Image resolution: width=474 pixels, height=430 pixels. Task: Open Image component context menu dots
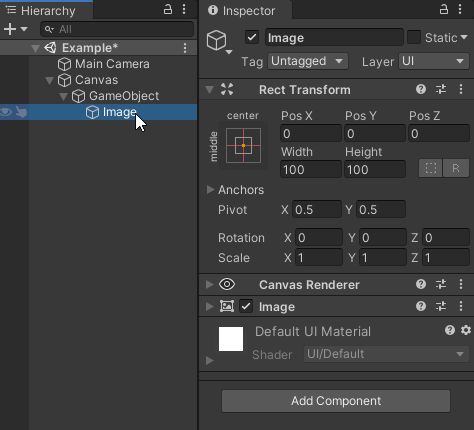[461, 306]
